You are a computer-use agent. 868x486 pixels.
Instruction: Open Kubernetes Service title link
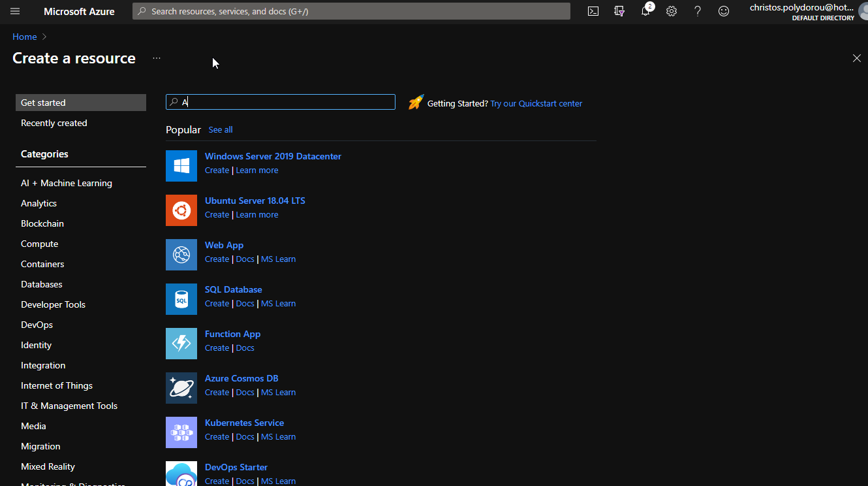tap(244, 423)
